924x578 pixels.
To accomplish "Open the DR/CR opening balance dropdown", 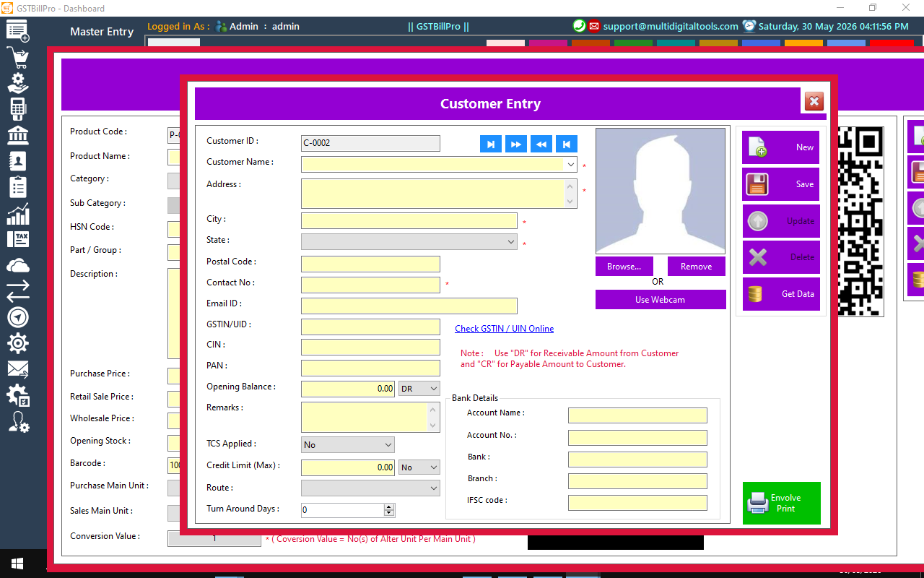I will [x=433, y=389].
